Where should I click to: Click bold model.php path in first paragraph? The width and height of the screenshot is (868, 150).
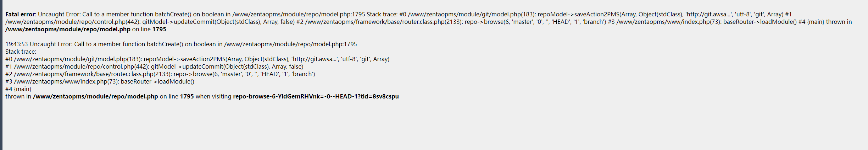point(68,29)
